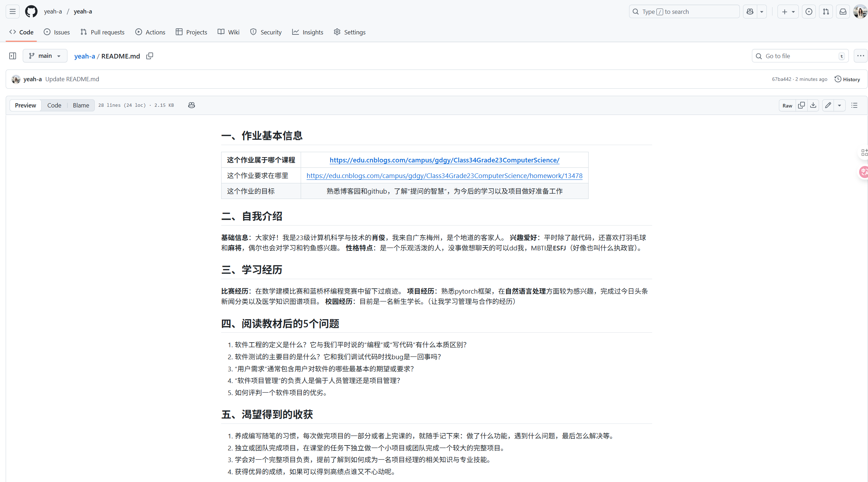Open Copilot icon beside file size

coord(191,105)
